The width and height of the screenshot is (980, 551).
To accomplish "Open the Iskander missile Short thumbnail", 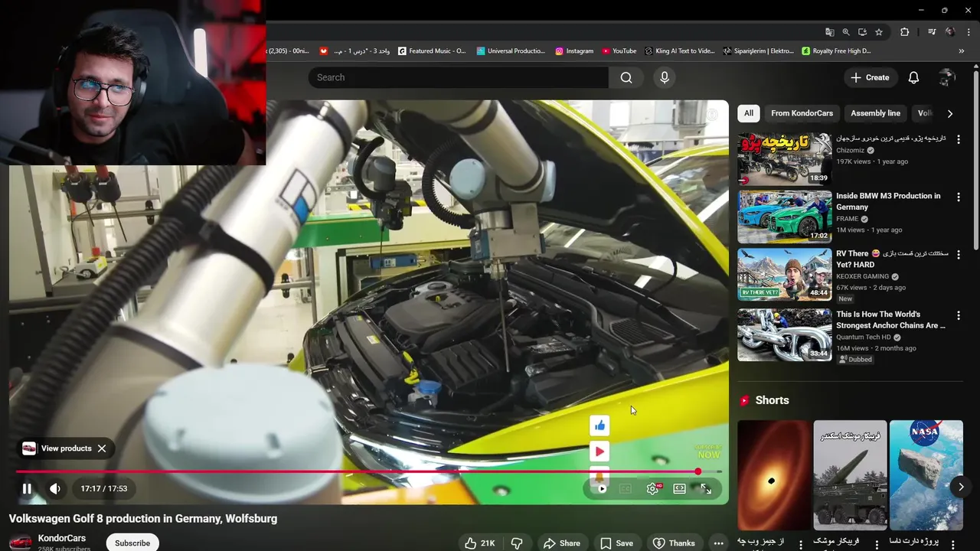I will coord(850,475).
